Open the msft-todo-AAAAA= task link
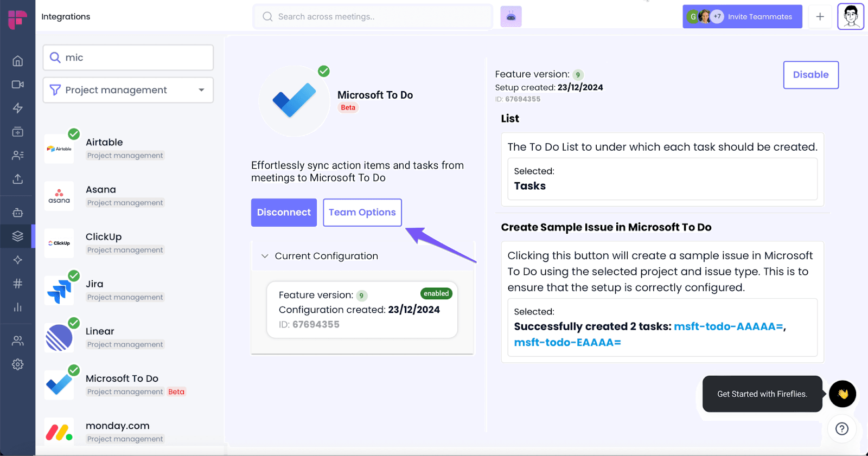868x456 pixels. [729, 326]
